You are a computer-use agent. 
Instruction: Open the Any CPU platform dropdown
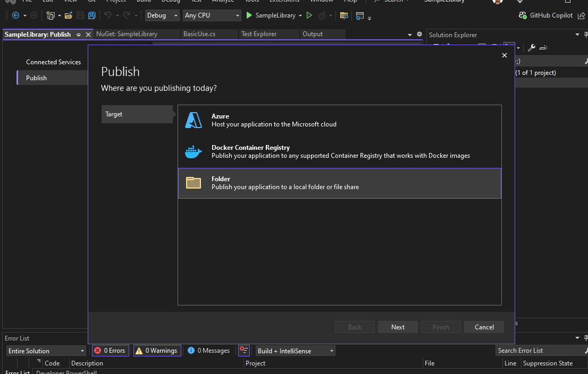[212, 15]
